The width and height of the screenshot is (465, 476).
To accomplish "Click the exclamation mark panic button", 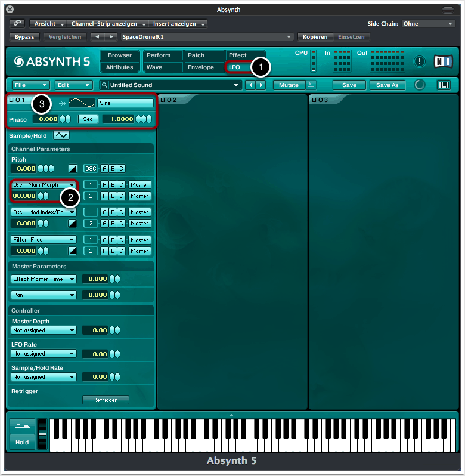I will [420, 61].
